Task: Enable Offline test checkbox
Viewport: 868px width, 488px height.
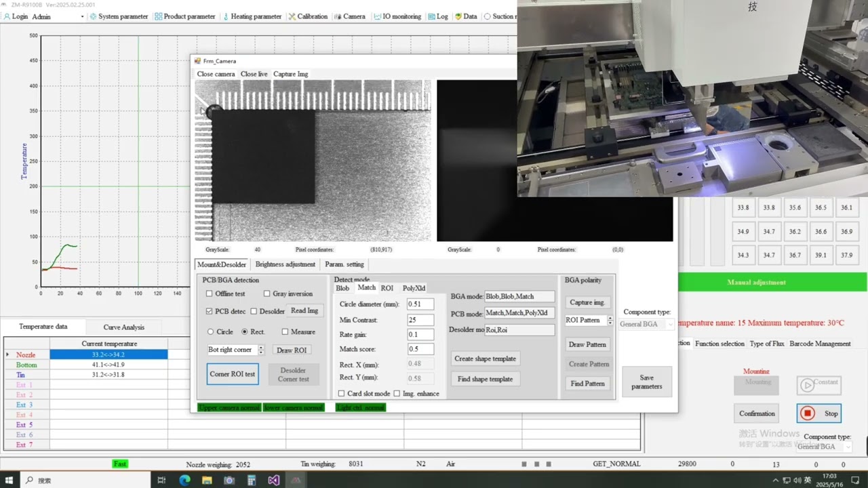Action: click(210, 293)
